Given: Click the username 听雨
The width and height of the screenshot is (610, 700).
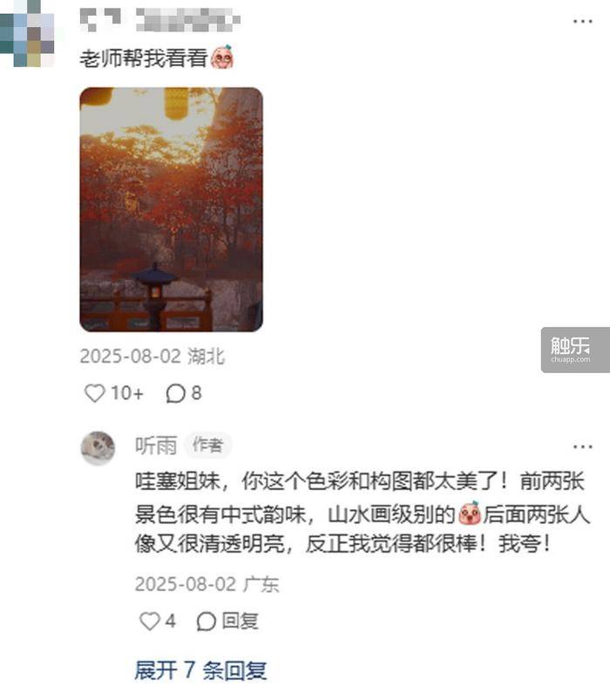Looking at the screenshot, I should 156,445.
